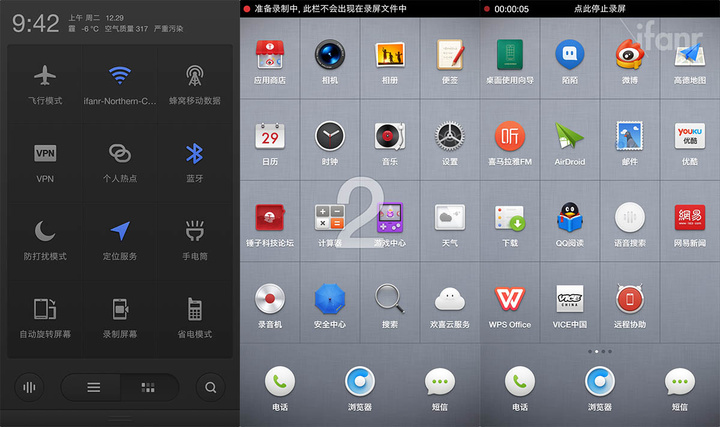Screen dimensions: 720x427
Task: Click the search magnifier button in bottom bar
Action: pos(210,386)
